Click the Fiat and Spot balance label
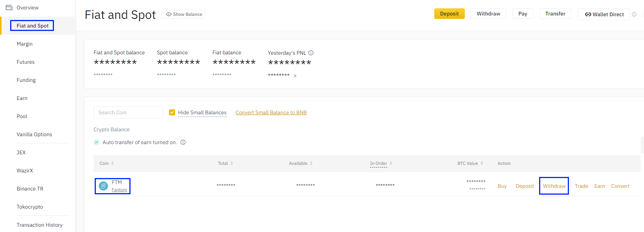This screenshot has height=232, width=644. [x=119, y=52]
